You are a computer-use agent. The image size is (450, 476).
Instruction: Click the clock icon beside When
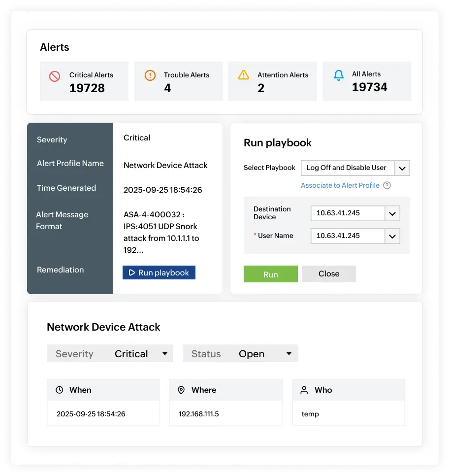pyautogui.click(x=60, y=390)
